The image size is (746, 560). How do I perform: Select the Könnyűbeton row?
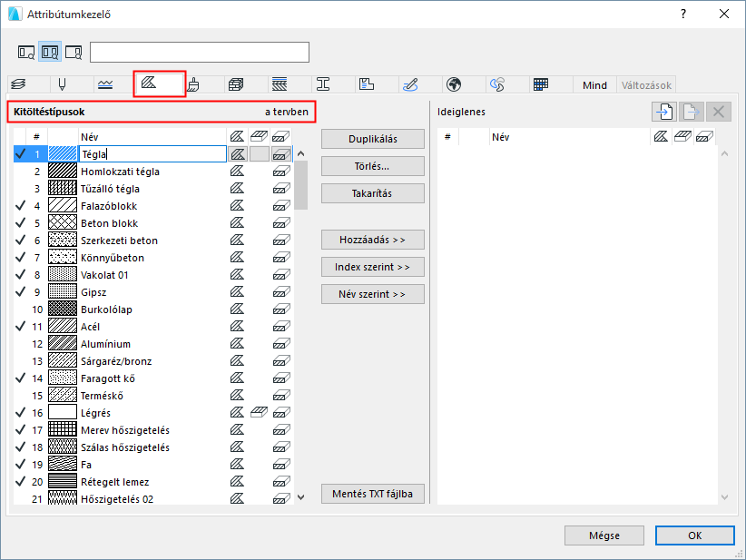pos(153,258)
